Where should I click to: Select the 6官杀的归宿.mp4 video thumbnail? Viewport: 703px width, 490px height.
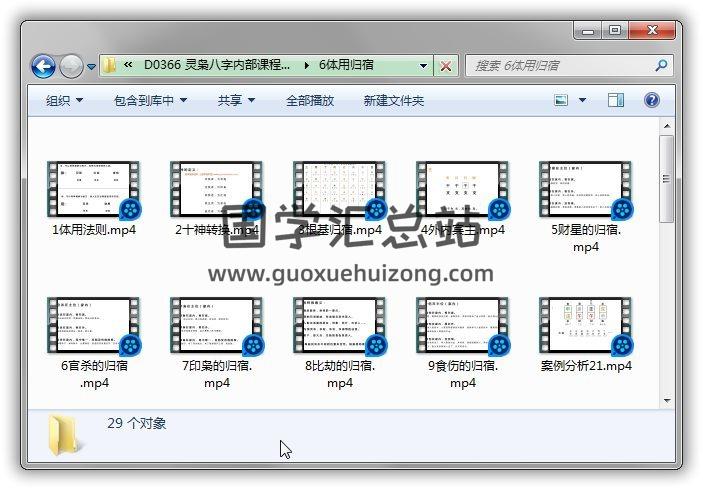tap(93, 325)
